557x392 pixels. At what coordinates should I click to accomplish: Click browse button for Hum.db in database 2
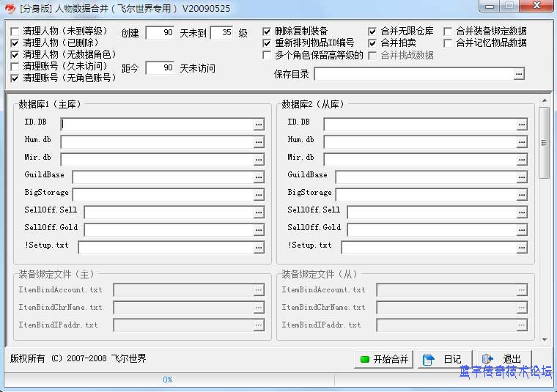coord(522,142)
